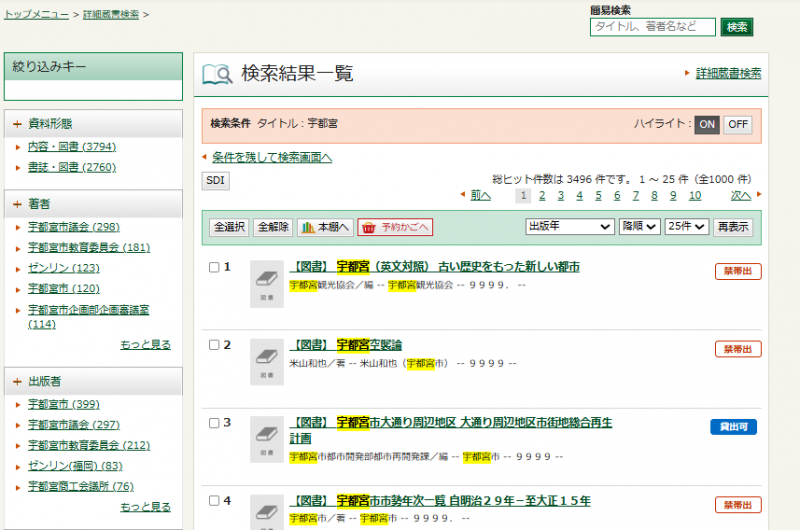
Task: Expand the 著者 filter section
Action: [17, 204]
